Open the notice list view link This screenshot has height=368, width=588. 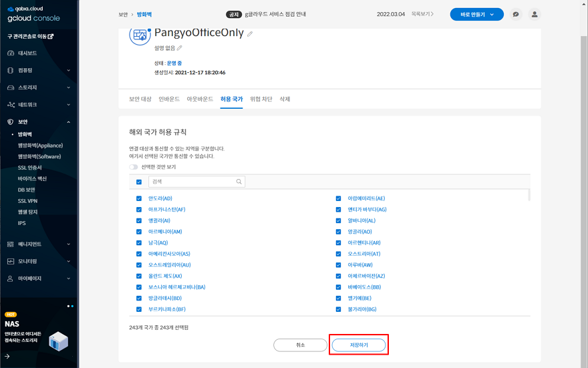[x=422, y=14]
